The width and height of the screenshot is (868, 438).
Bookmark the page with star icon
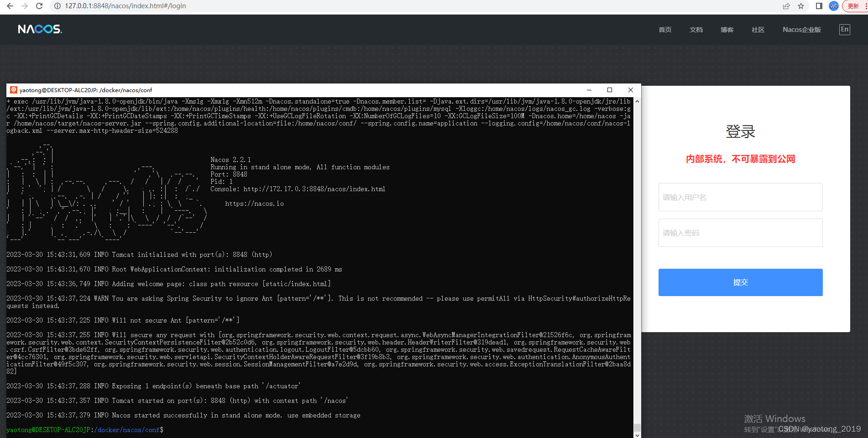click(800, 6)
